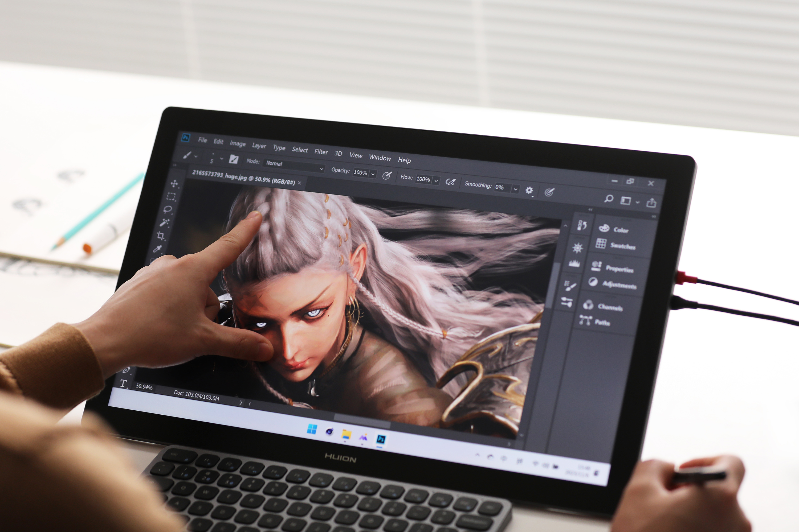This screenshot has height=532, width=799.
Task: Open the brush settings panel toggle icon
Action: (x=233, y=159)
